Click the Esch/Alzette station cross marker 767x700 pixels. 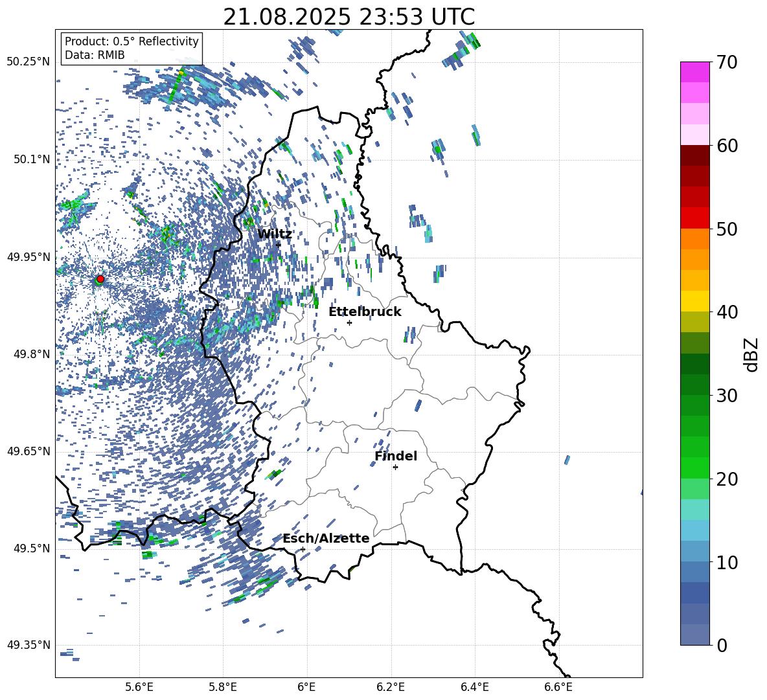(303, 549)
